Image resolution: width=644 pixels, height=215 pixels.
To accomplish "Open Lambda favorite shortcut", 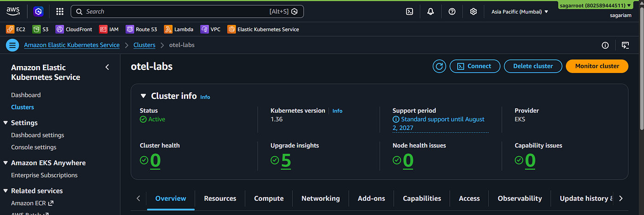I will coord(179,29).
